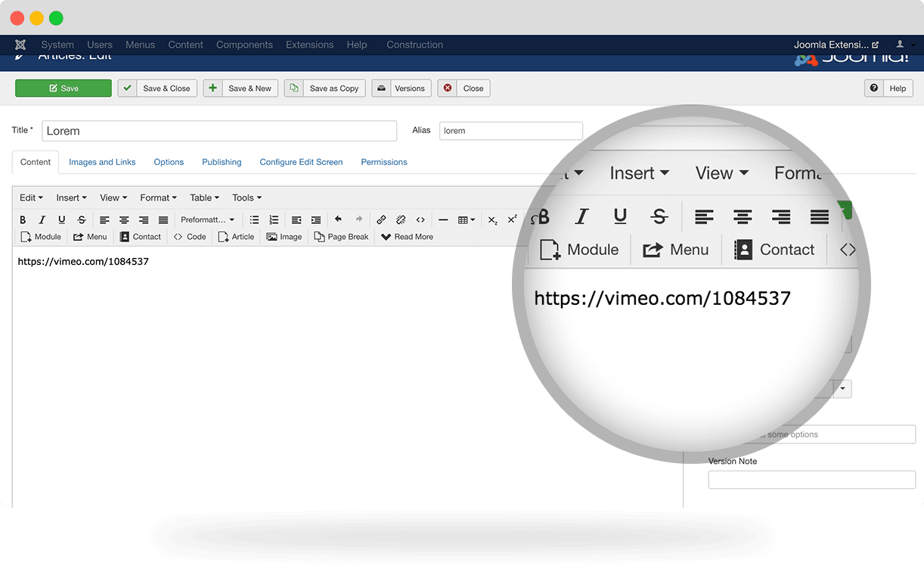This screenshot has height=566, width=924.
Task: Apply subscript formatting
Action: pos(492,220)
